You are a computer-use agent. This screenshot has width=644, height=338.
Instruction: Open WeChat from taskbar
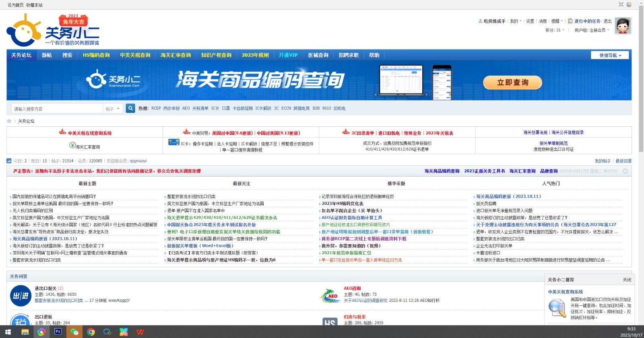[74, 332]
